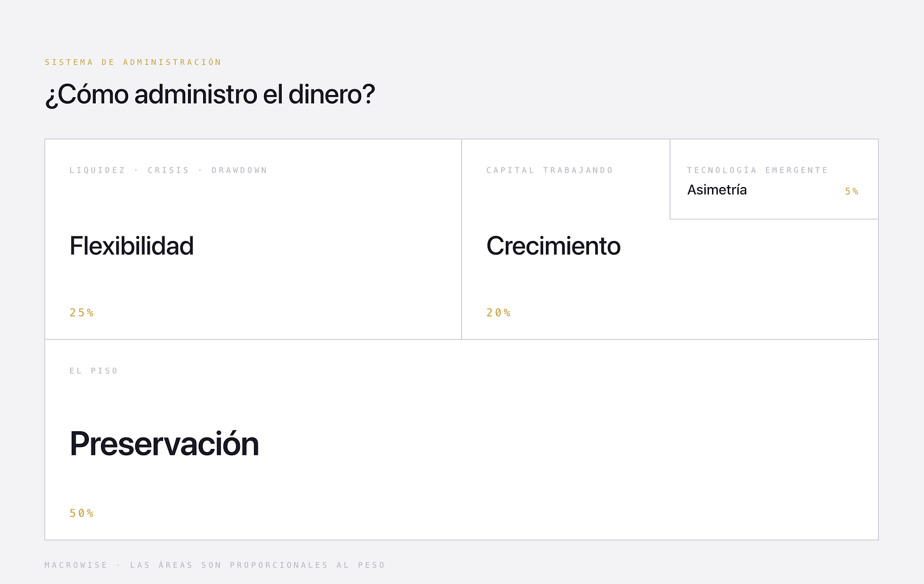The image size is (924, 584).
Task: Click the El Piso caption
Action: (94, 370)
